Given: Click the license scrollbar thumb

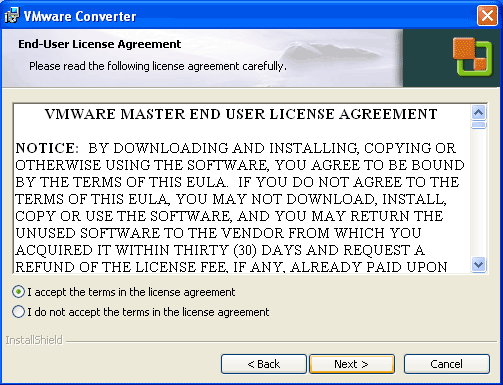Looking at the screenshot, I should click(479, 125).
